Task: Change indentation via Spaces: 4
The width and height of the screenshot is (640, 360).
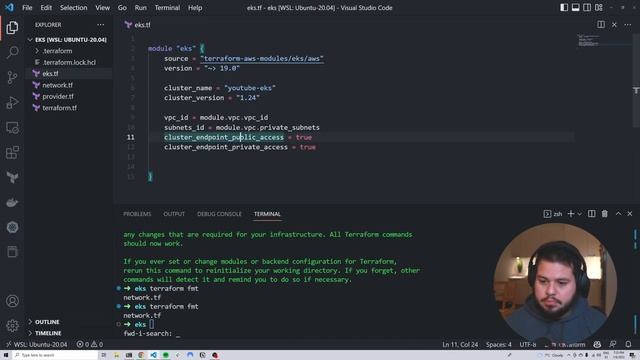Action: pos(498,344)
